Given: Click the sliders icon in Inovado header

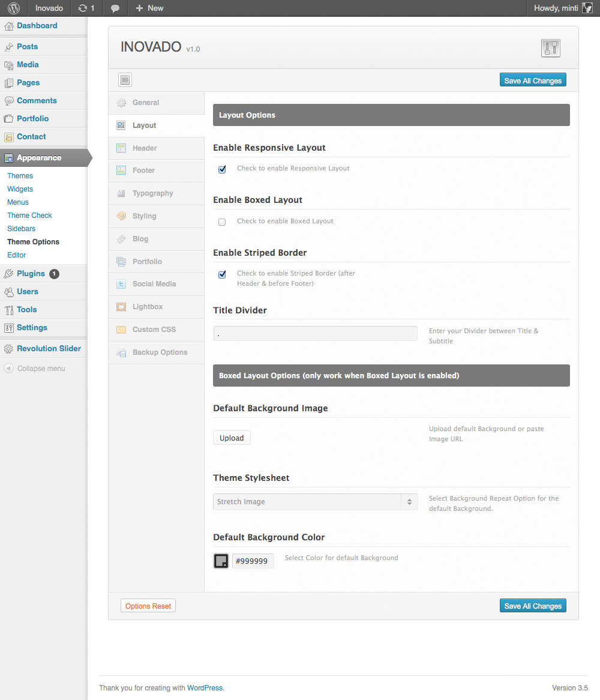Looking at the screenshot, I should pos(550,48).
